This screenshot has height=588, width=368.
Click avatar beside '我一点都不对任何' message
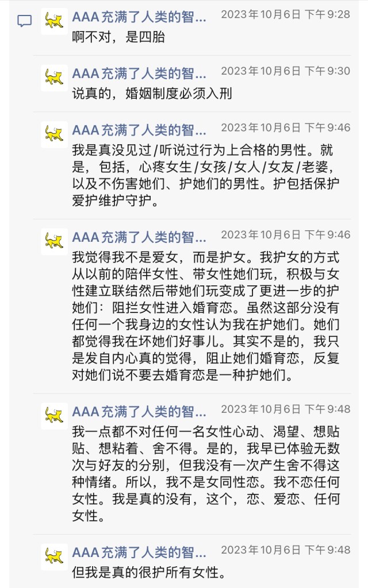pos(54,416)
